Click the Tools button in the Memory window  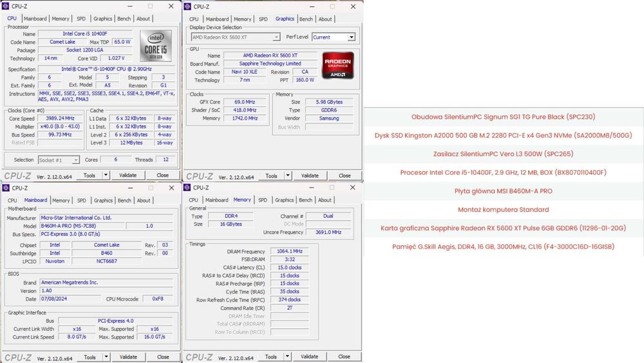point(271,357)
